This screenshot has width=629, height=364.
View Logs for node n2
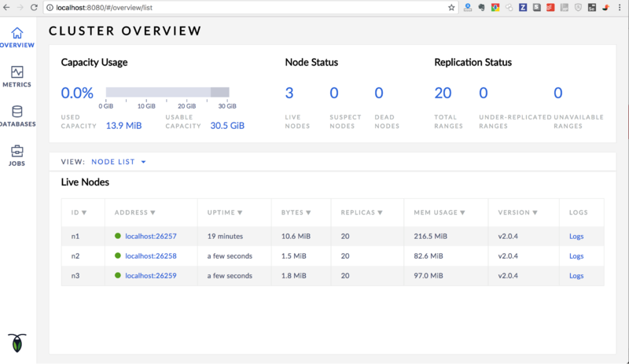[x=576, y=256]
